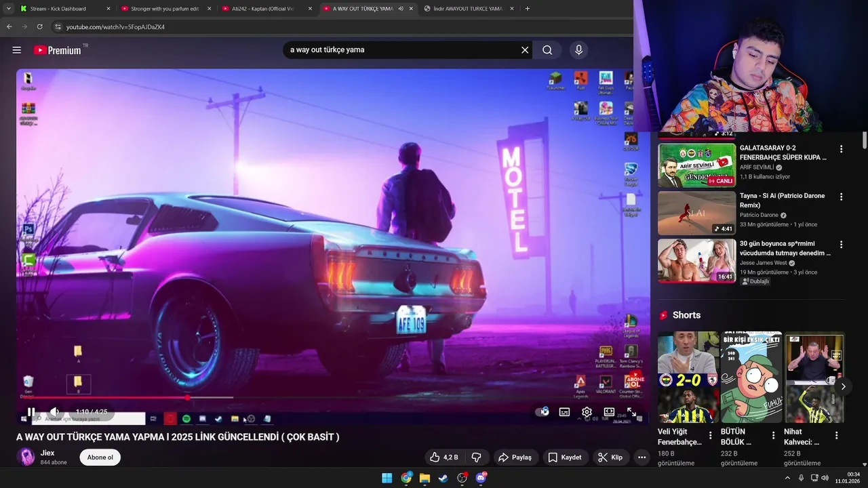
Task: Seek on the red video progress bar
Action: (332, 398)
